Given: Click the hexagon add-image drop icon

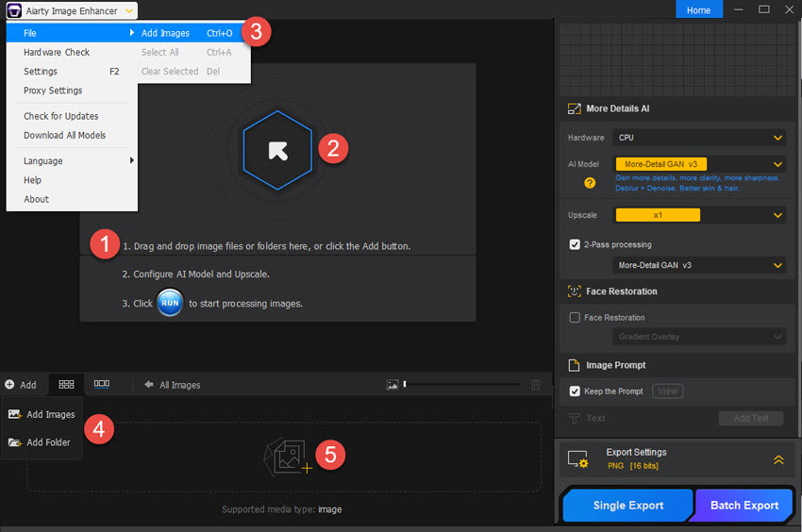Looking at the screenshot, I should point(277,150).
